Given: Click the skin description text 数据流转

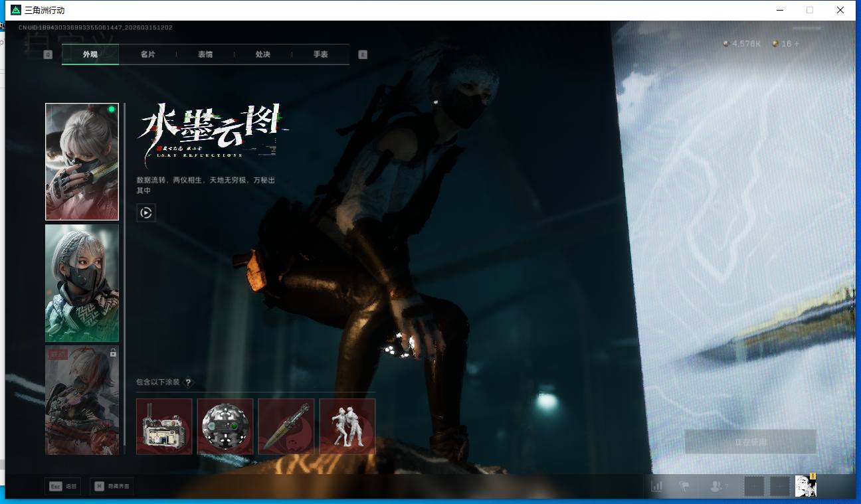Looking at the screenshot, I should (206, 185).
